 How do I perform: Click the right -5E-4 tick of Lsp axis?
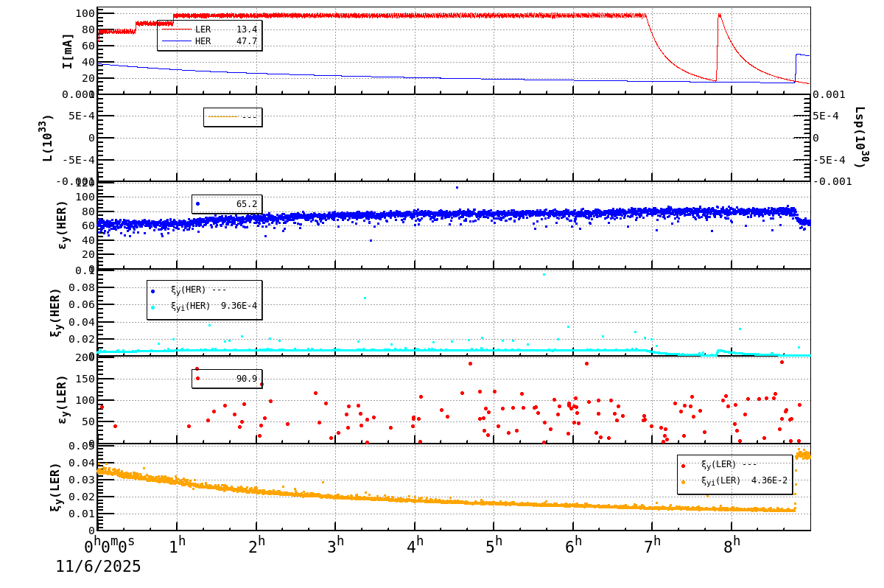tap(829, 160)
